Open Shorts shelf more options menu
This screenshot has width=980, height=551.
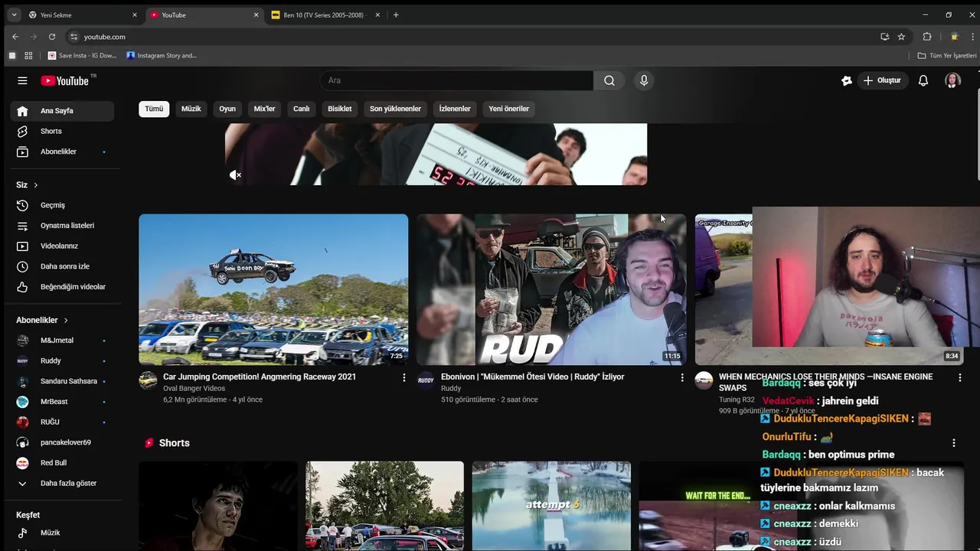point(954,443)
